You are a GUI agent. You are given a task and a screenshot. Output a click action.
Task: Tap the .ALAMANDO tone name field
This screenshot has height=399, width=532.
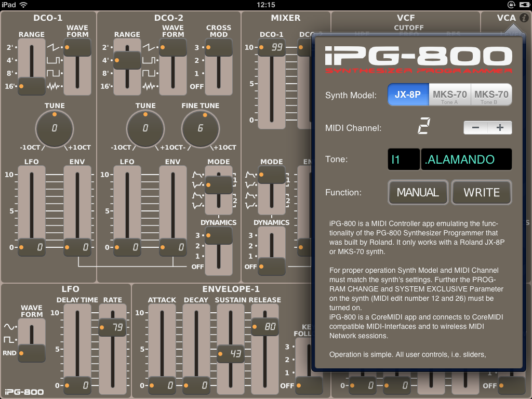[467, 159]
